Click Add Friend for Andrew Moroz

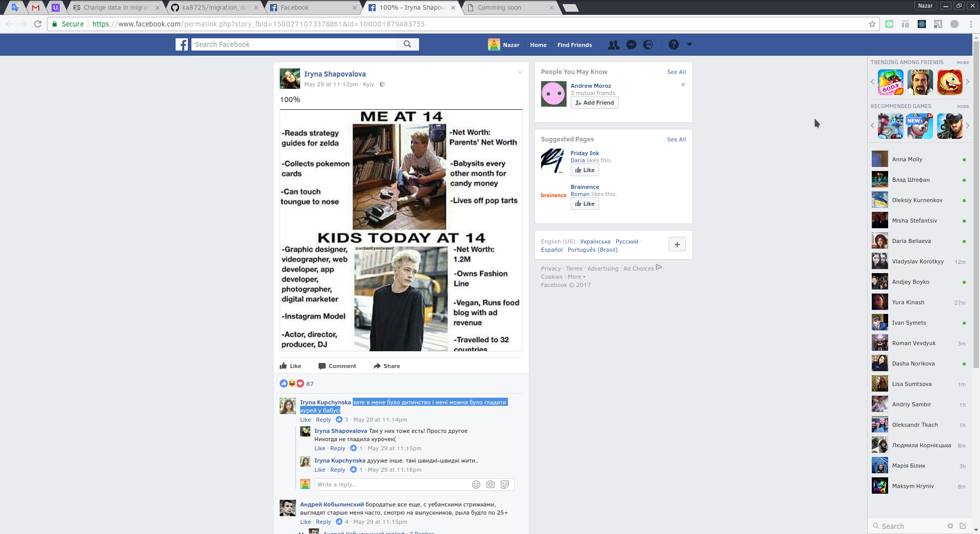(x=595, y=103)
